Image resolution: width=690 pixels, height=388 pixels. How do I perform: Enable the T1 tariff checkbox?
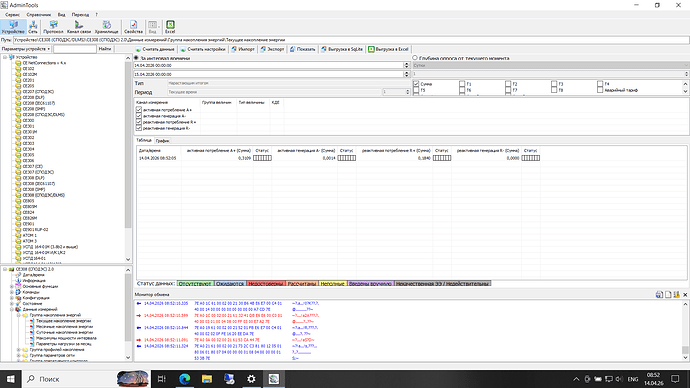pos(462,84)
